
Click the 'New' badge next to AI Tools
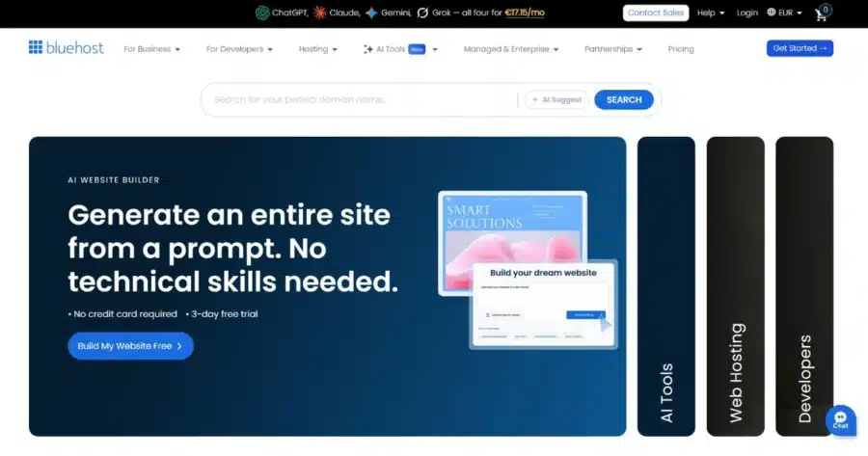417,49
